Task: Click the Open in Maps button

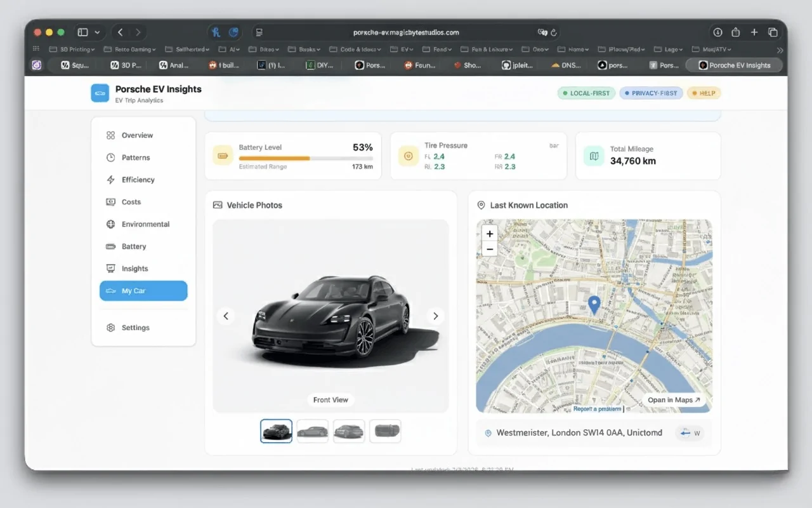Action: pyautogui.click(x=674, y=400)
